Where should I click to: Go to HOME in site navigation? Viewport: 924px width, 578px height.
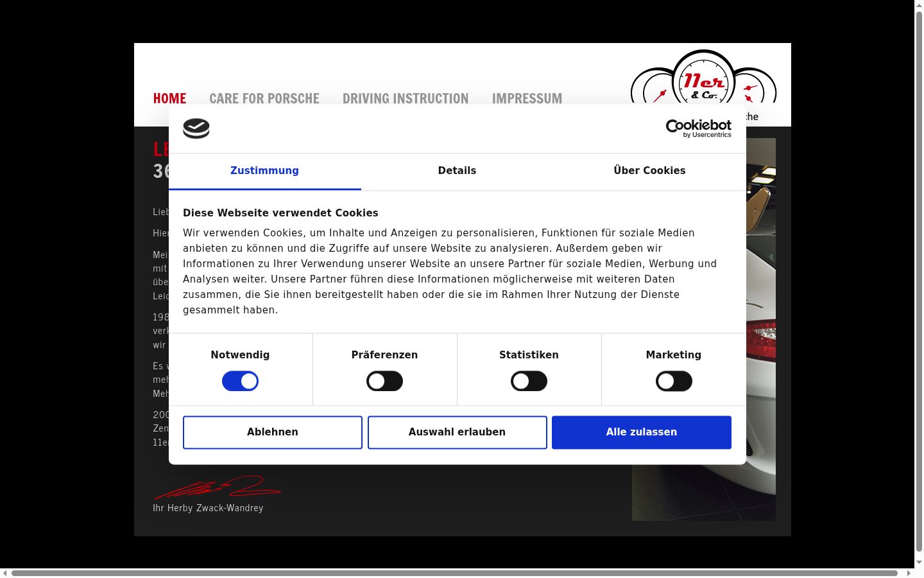(x=169, y=98)
